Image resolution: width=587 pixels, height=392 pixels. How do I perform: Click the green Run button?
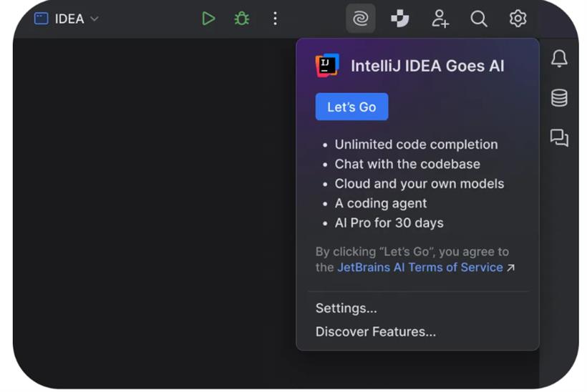pos(208,19)
